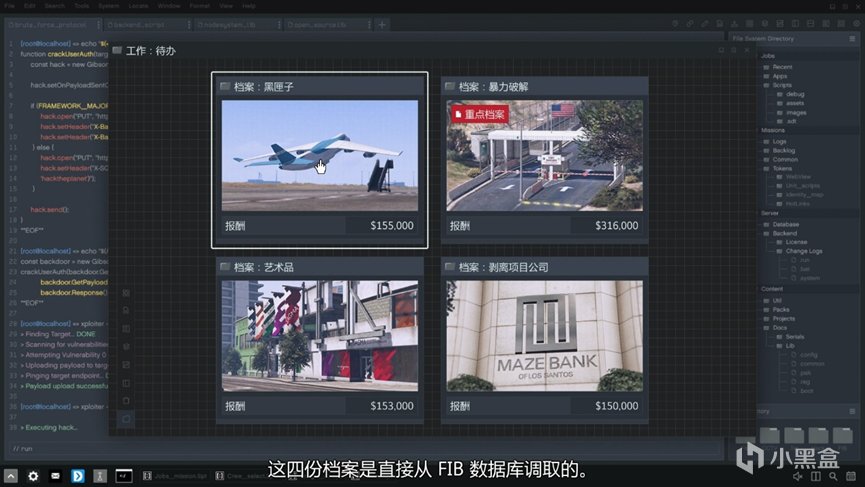The width and height of the screenshot is (865, 487).
Task: Click the 档案：艺术品 card title
Action: (x=264, y=267)
